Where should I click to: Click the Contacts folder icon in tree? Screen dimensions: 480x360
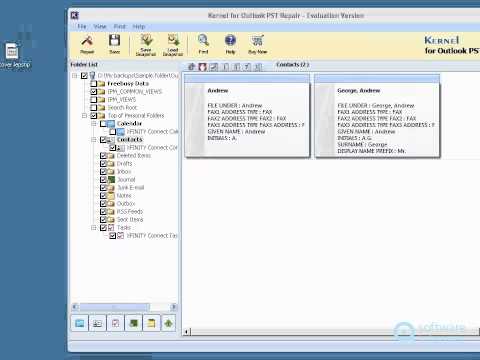111,140
